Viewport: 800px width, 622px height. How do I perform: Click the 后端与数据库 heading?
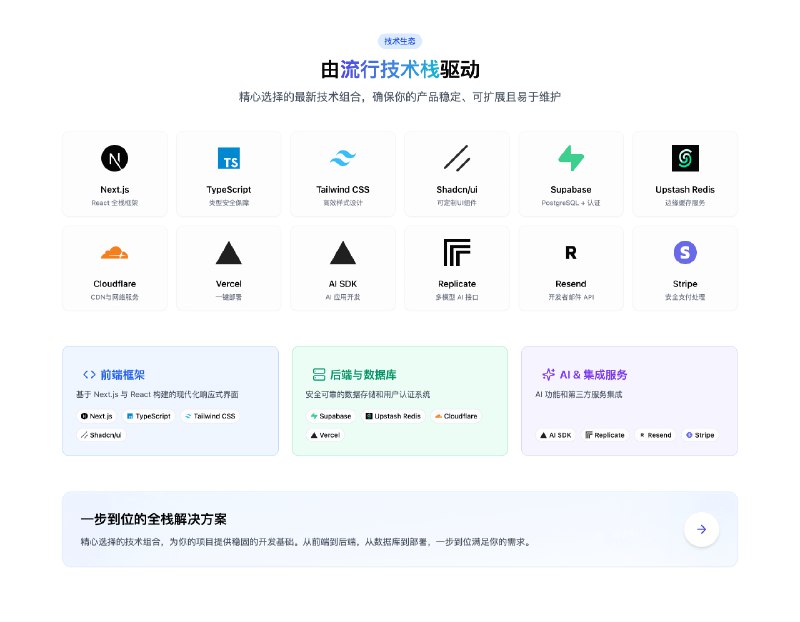tap(363, 375)
